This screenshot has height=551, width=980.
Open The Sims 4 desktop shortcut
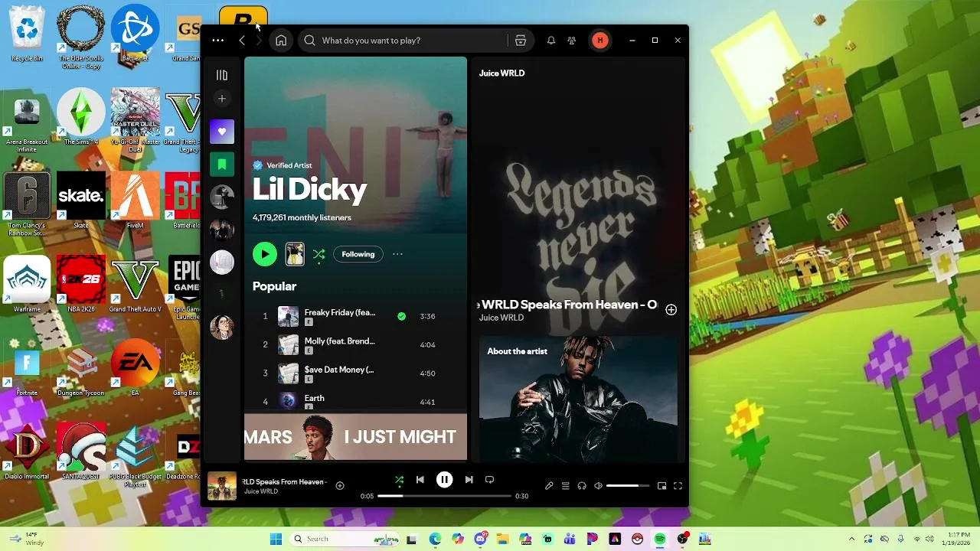81,117
